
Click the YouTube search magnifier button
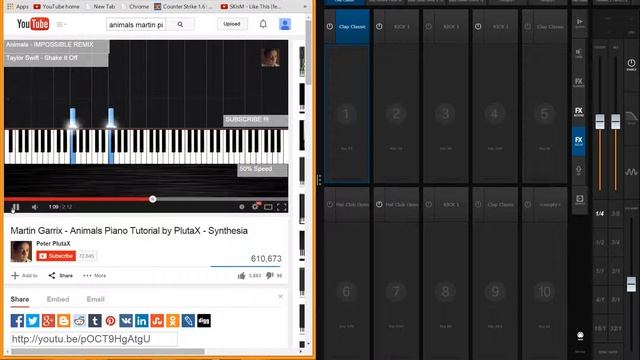coord(180,24)
